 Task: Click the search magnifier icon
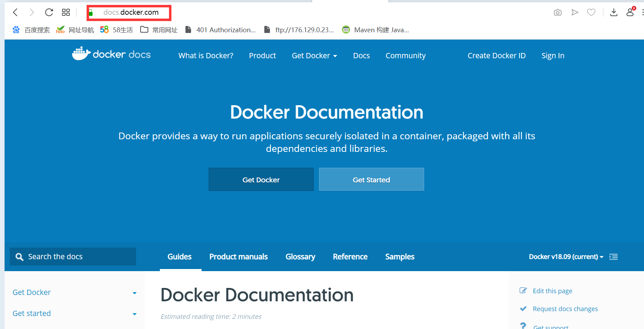pyautogui.click(x=20, y=257)
